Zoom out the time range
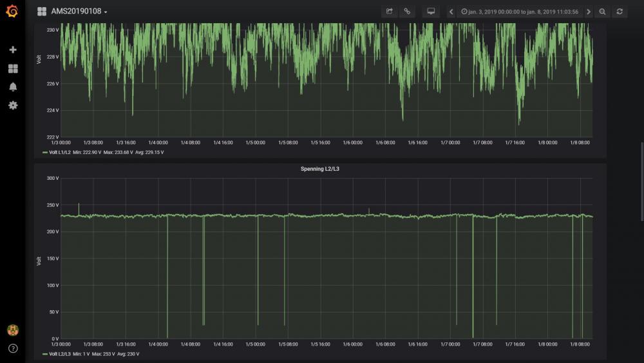The width and height of the screenshot is (644, 363). (x=602, y=12)
